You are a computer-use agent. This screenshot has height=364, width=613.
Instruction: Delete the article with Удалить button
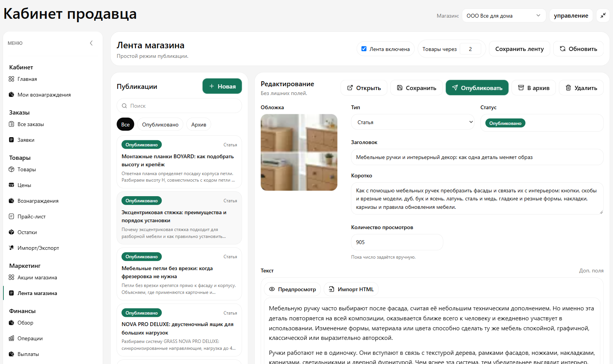click(581, 88)
